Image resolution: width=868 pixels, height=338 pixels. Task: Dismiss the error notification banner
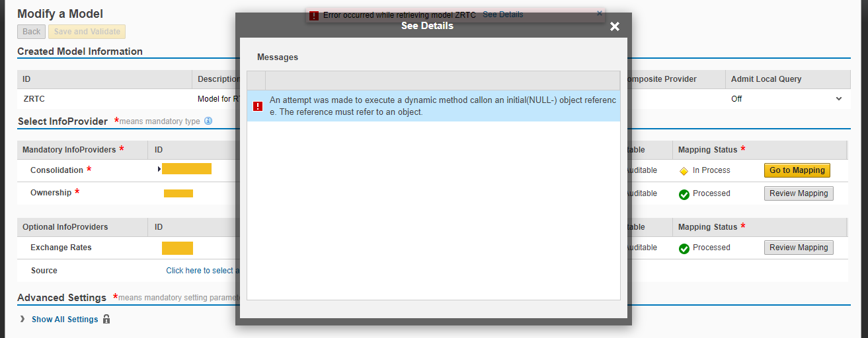tap(600, 13)
